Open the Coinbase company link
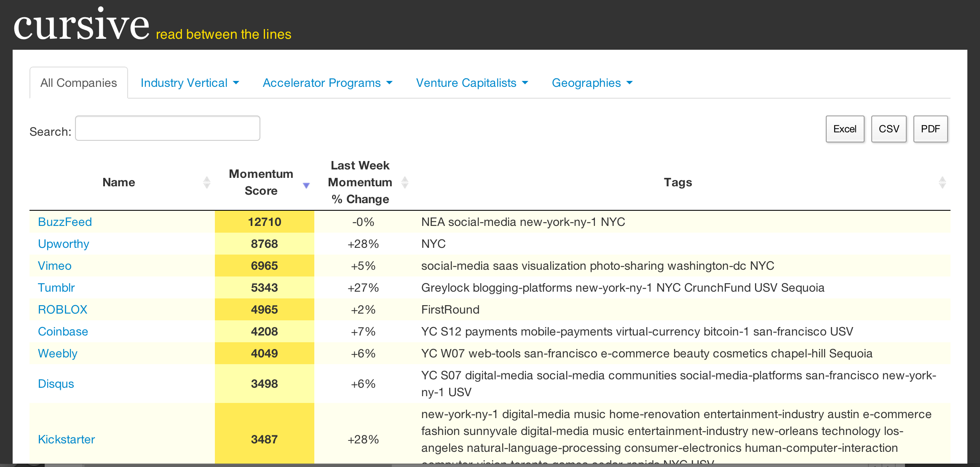The width and height of the screenshot is (980, 467). pyautogui.click(x=63, y=332)
